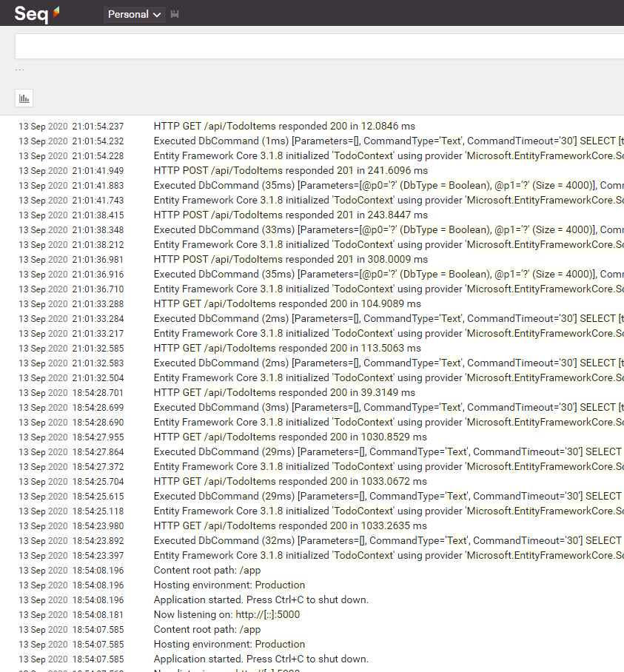This screenshot has height=672, width=624.
Task: Click the timestamp 21:01:54.232 DbCommand event
Action: (98, 141)
